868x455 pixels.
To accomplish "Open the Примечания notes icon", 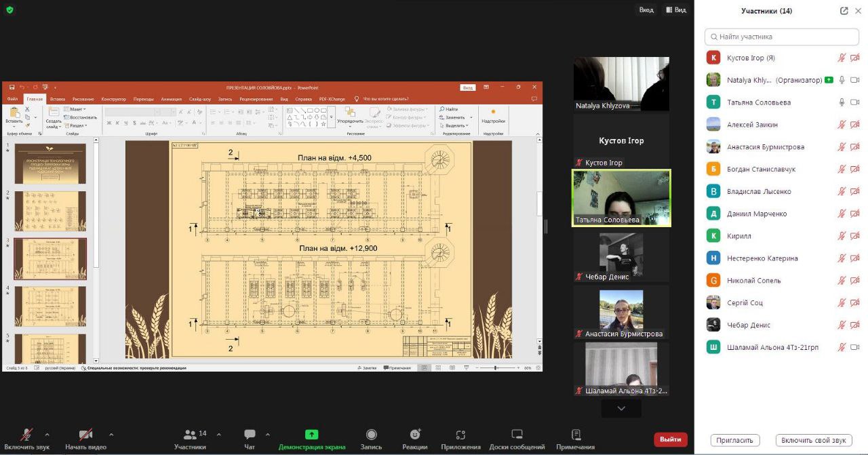I will [575, 435].
